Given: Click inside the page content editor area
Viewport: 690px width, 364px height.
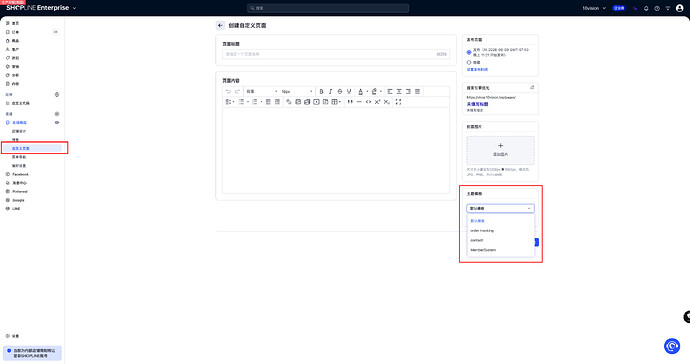Looking at the screenshot, I should [x=335, y=150].
